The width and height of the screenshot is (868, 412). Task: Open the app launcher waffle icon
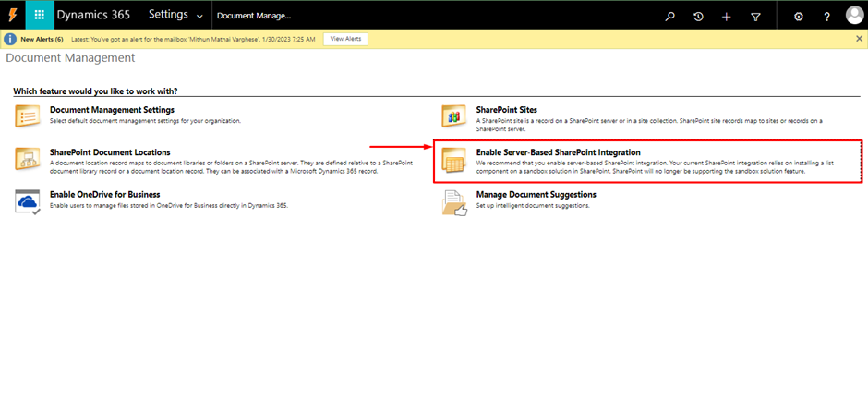[40, 16]
